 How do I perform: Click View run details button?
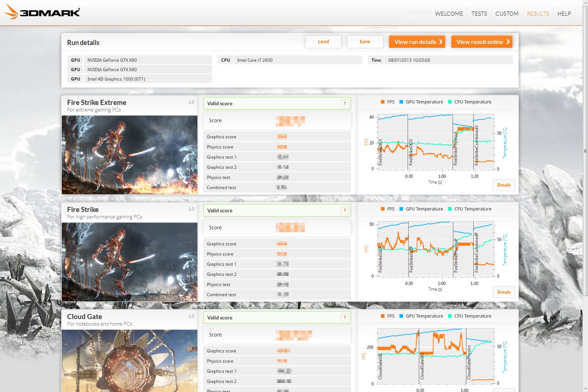[x=417, y=42]
